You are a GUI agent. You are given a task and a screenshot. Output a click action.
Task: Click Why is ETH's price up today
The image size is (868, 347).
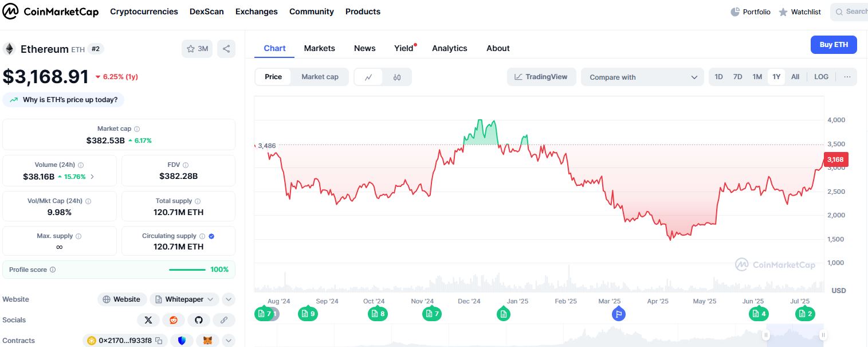[64, 100]
